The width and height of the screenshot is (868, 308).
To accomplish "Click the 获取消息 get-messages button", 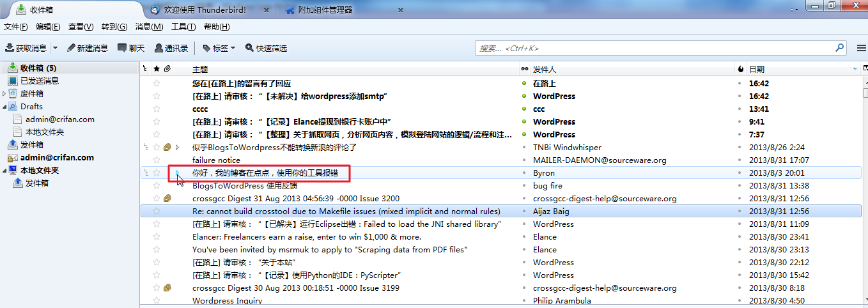I will 26,48.
